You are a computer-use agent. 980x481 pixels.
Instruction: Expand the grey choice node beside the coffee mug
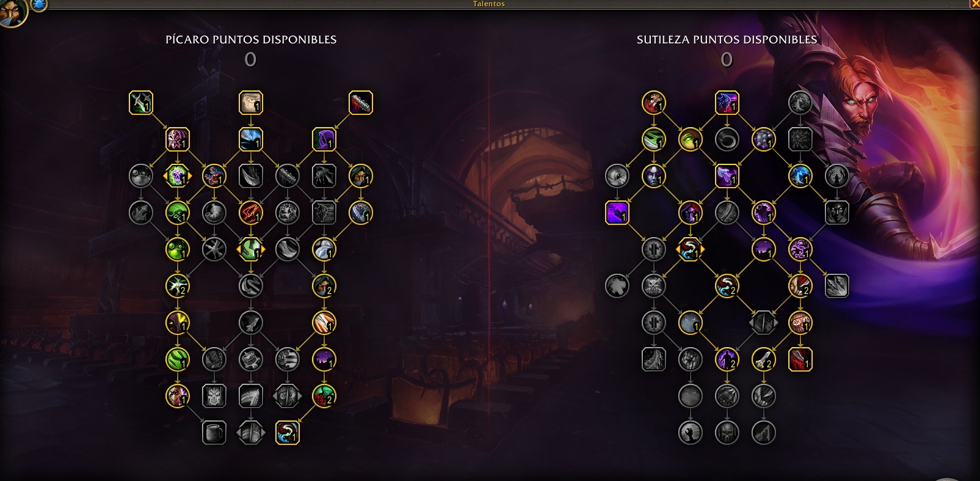pyautogui.click(x=250, y=433)
